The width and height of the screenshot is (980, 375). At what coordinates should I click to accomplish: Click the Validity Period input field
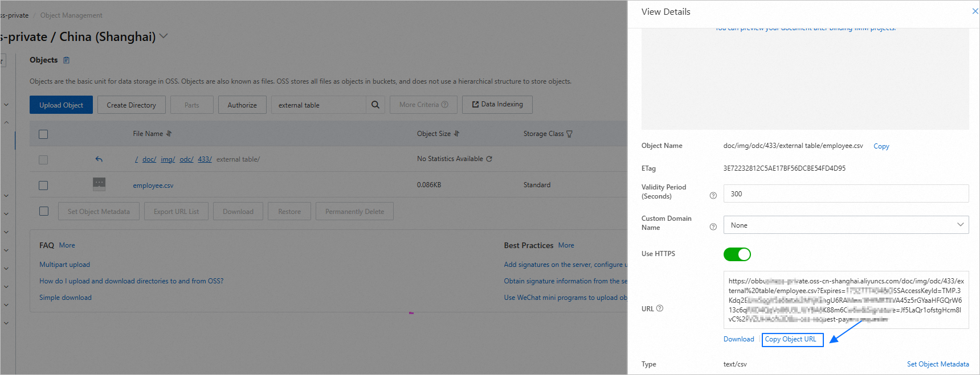[x=846, y=193]
